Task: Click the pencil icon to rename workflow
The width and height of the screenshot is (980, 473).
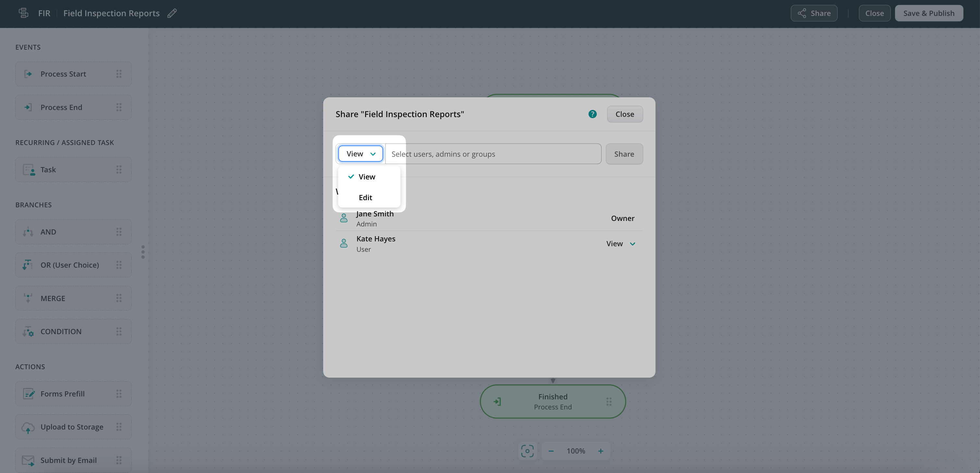Action: click(x=172, y=13)
